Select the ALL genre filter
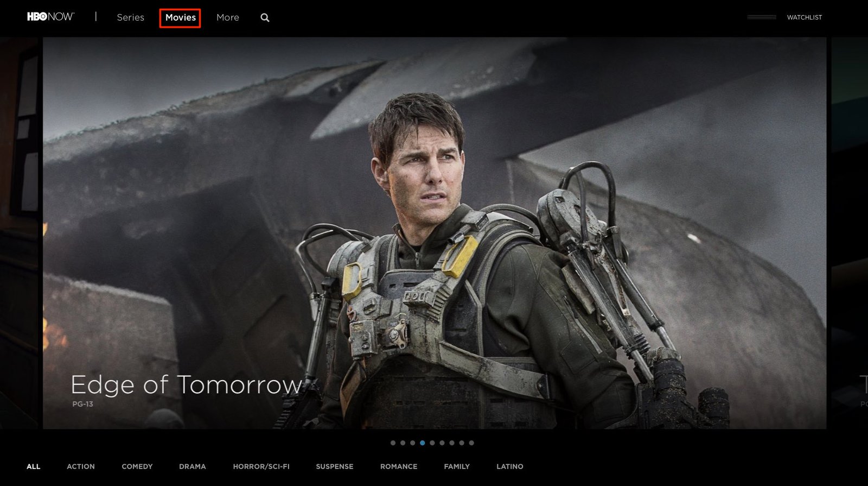The image size is (868, 486). click(x=34, y=466)
